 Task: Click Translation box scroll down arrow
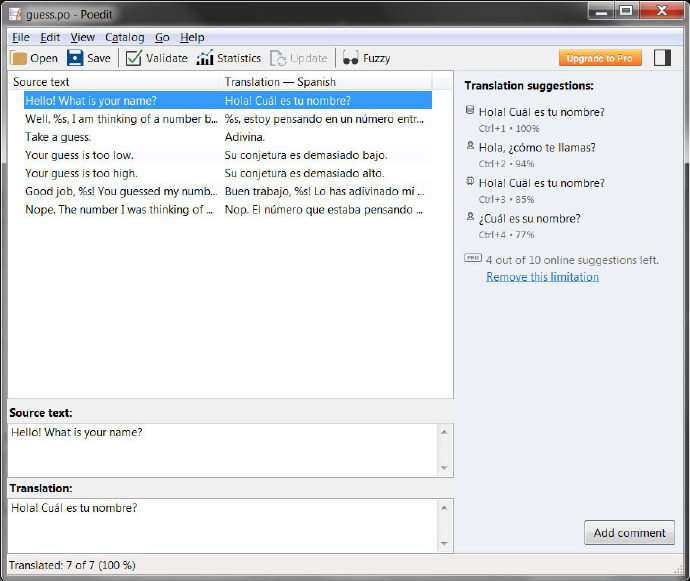pos(444,544)
